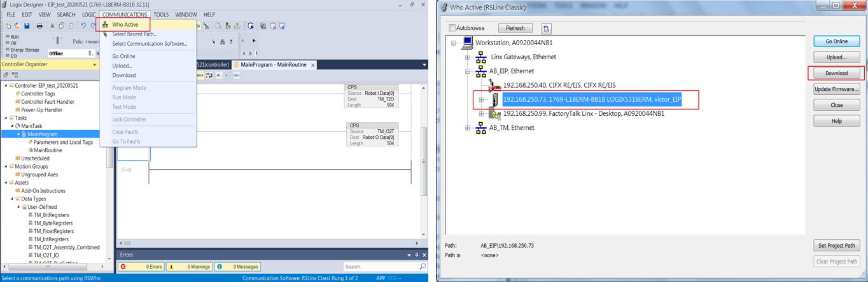868x282 pixels.
Task: Click the Update Firmware... button
Action: 836,89
